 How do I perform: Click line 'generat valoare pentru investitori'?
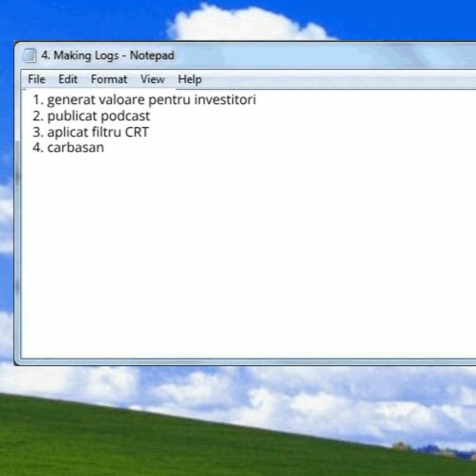152,100
